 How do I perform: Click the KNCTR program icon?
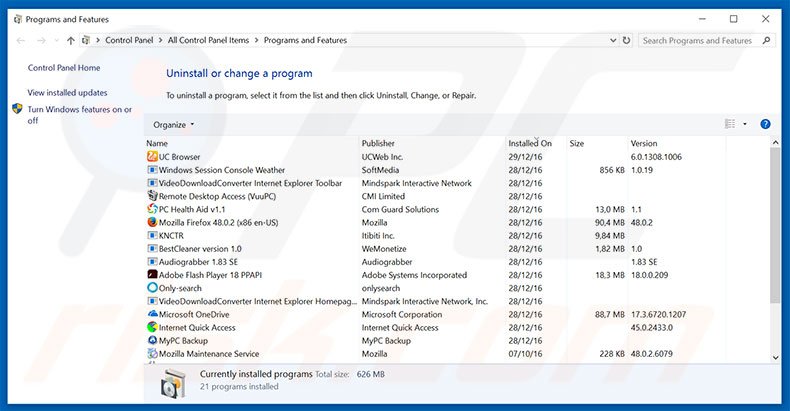pos(152,235)
